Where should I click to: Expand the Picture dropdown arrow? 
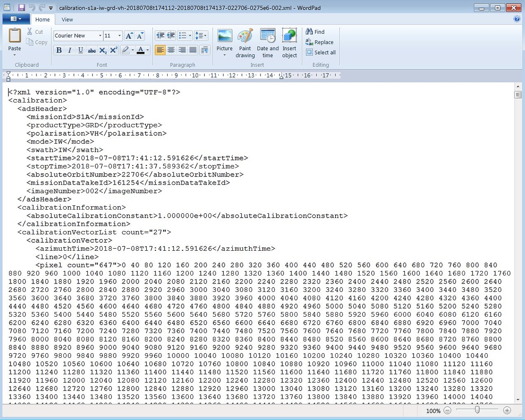point(225,55)
